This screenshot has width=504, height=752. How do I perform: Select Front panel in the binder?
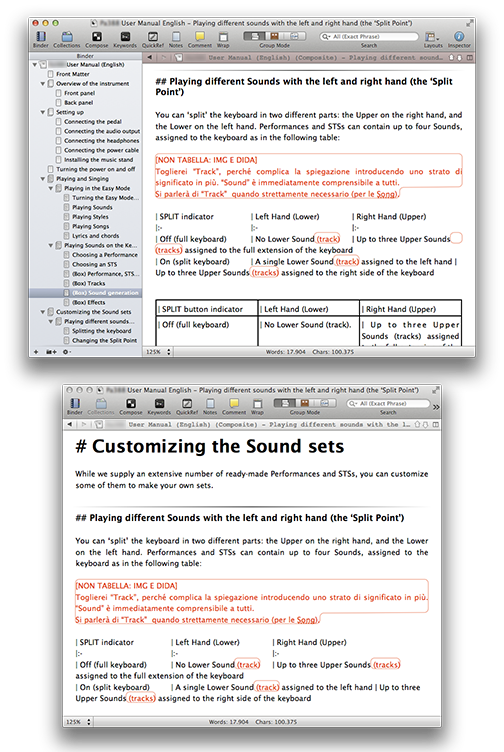(79, 93)
